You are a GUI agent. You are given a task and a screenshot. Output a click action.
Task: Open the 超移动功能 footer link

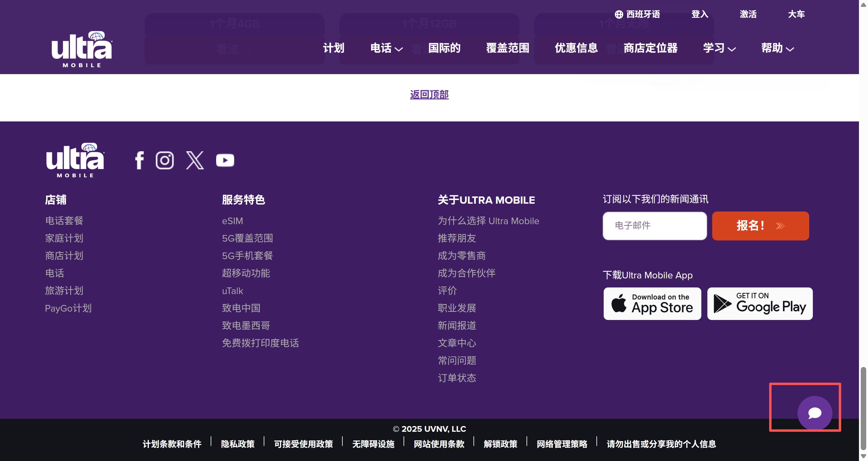pyautogui.click(x=246, y=273)
